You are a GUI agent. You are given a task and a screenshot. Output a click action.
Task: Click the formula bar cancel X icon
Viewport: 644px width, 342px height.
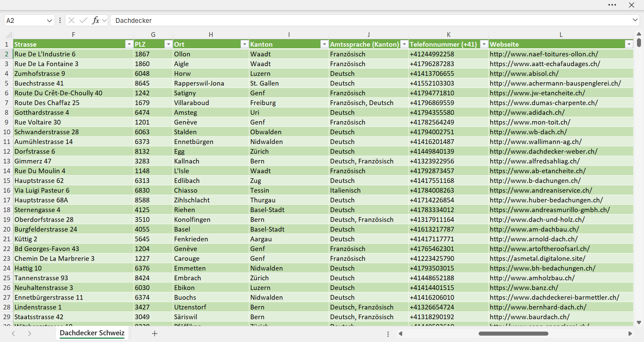tap(71, 20)
